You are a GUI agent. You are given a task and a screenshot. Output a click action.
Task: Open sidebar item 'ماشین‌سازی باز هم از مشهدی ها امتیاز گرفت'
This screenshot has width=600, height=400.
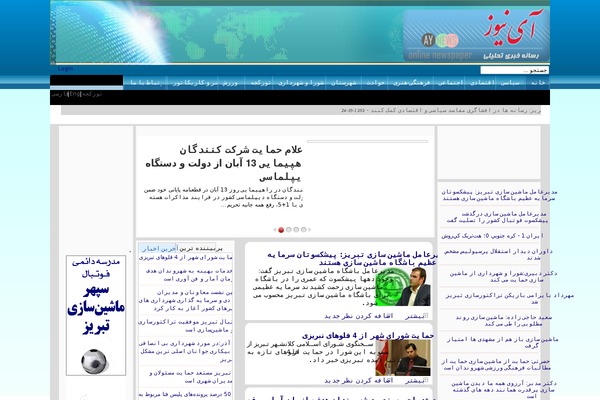502,342
